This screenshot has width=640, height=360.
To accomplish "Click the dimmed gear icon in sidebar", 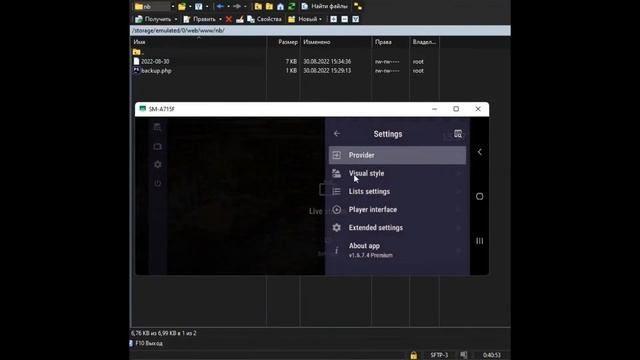I will coord(158,164).
